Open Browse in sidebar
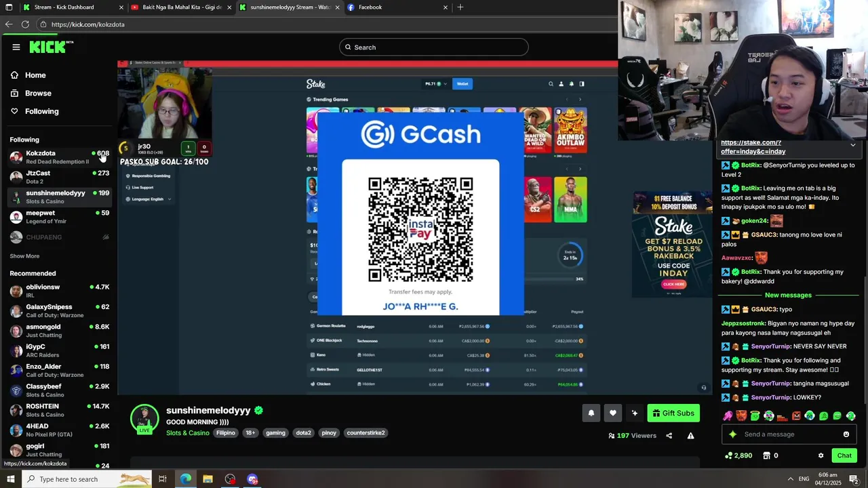 click(x=38, y=94)
